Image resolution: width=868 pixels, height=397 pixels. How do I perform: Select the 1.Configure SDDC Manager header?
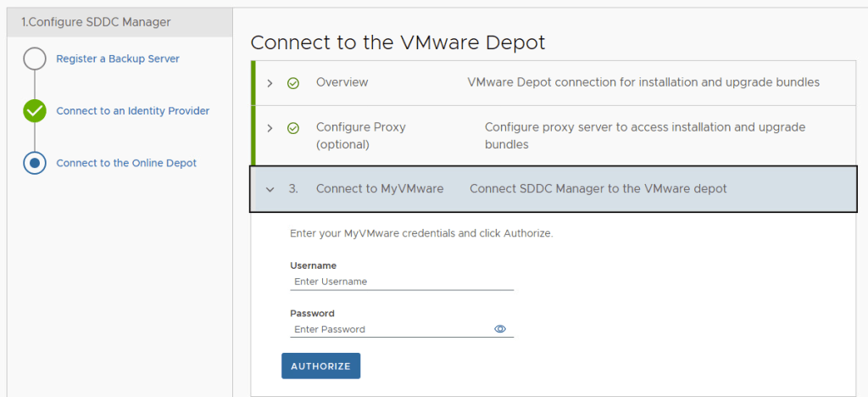click(96, 22)
